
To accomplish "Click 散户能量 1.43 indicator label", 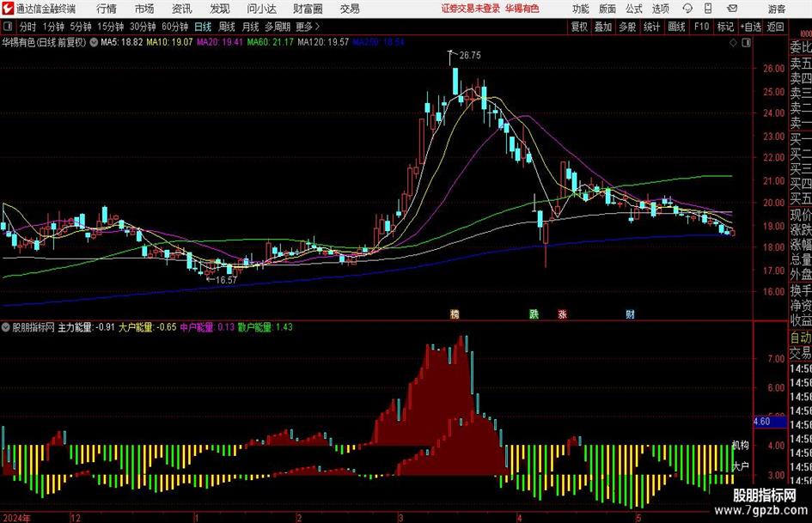I will 266,327.
